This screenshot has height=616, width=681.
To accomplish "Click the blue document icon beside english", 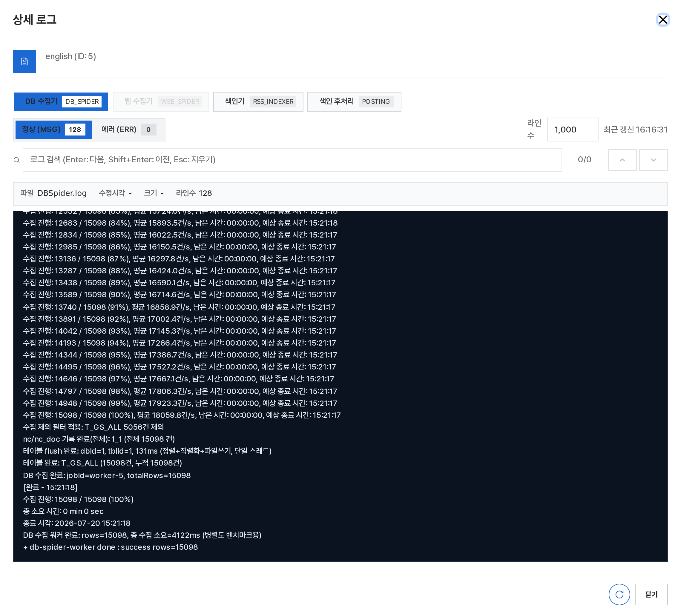I will (24, 61).
